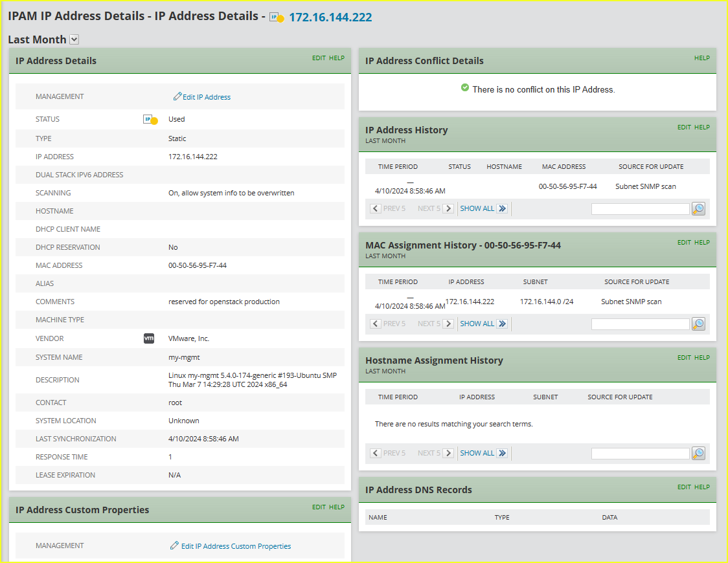Click the comment 'reserved for openstack production'
Screen dimensions: 728x563
point(224,302)
